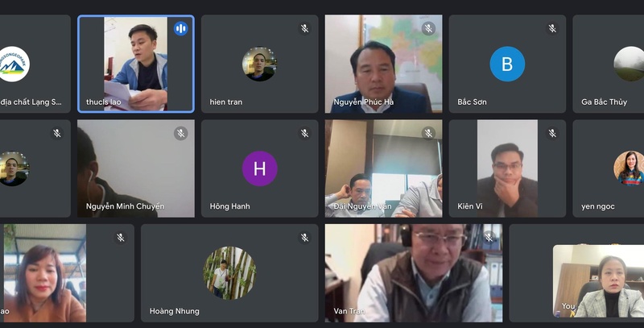Image resolution: width=644 pixels, height=328 pixels.
Task: Select hien tran's round profile photo
Action: pos(259,64)
